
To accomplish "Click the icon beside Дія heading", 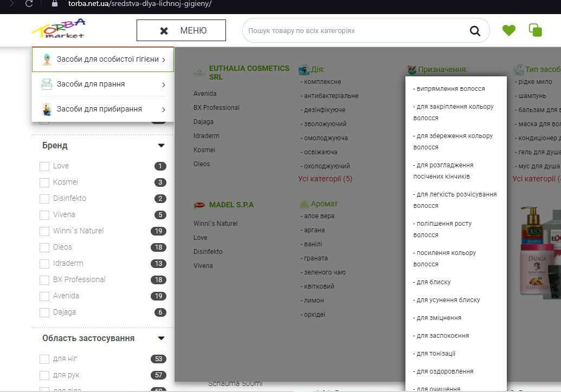I will (304, 70).
